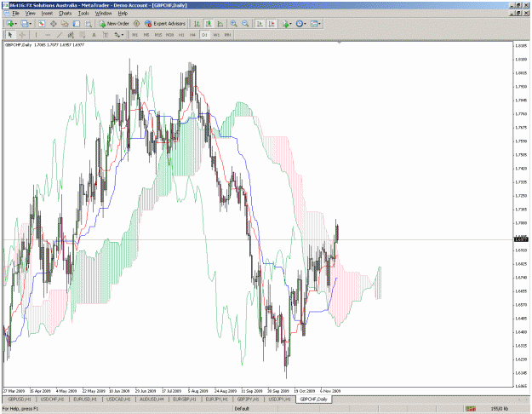The width and height of the screenshot is (532, 414).
Task: Switch to USDCHF,H1 chart tab
Action: tap(52, 400)
